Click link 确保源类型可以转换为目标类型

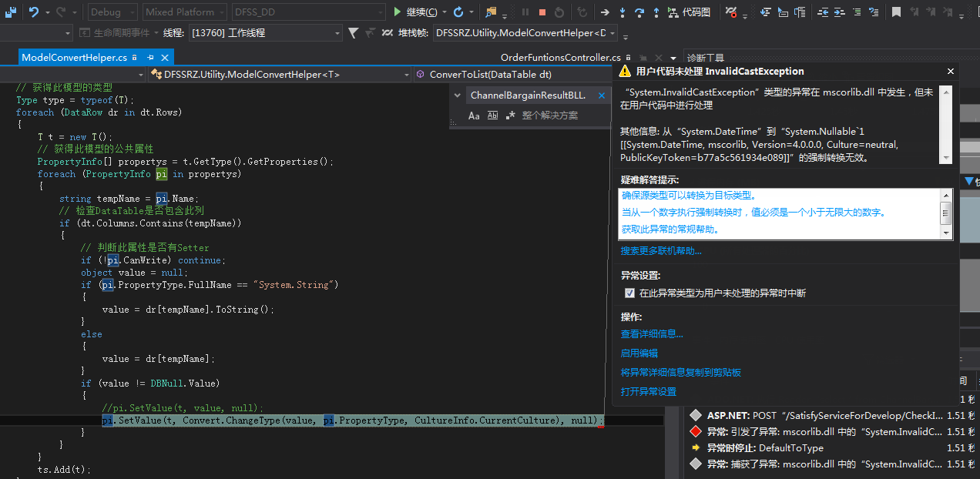pos(689,196)
